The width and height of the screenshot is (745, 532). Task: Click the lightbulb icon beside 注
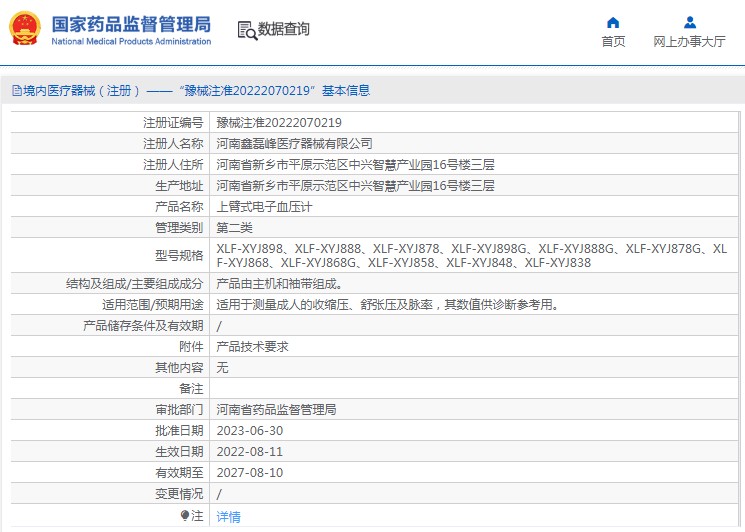coord(184,516)
